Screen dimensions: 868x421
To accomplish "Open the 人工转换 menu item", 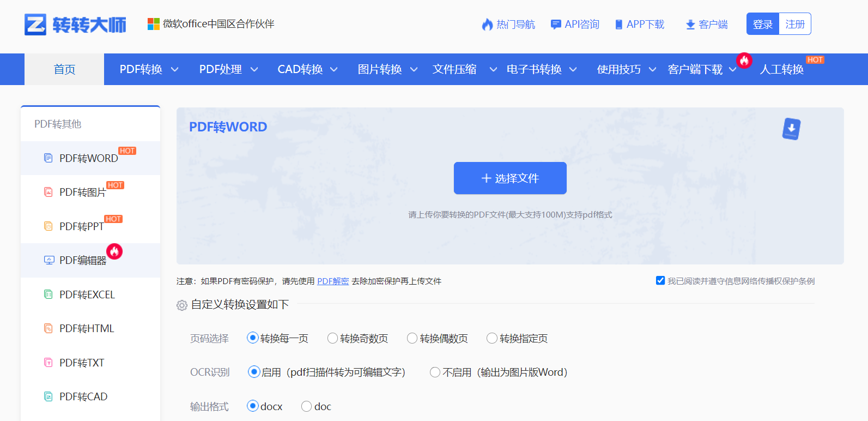I will click(782, 69).
